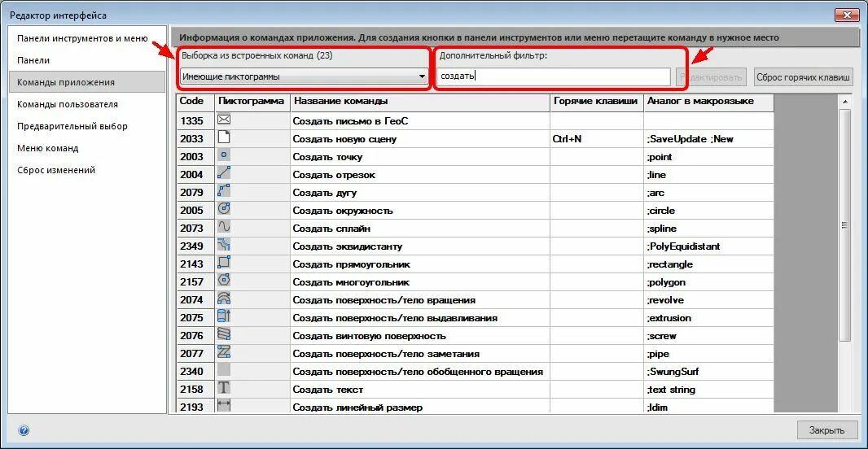Sort by the Code column header
Screen dimensions: 868x449
pos(195,101)
